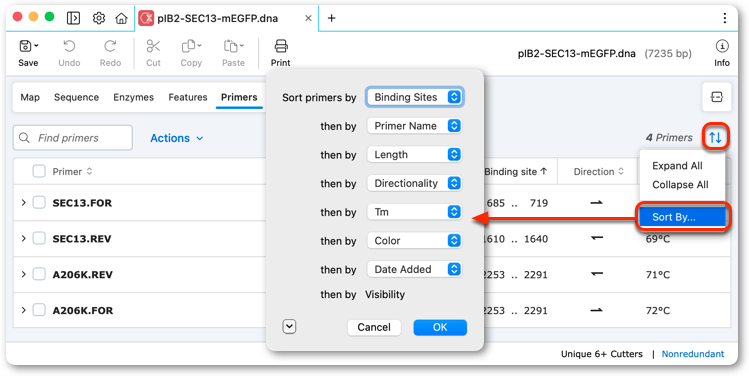Switch to the Map tab

30,97
